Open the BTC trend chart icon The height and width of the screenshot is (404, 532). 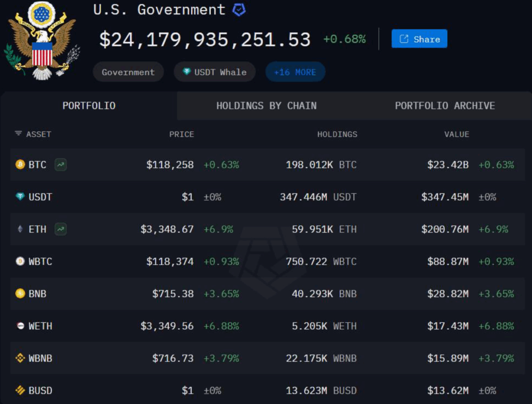coord(61,165)
